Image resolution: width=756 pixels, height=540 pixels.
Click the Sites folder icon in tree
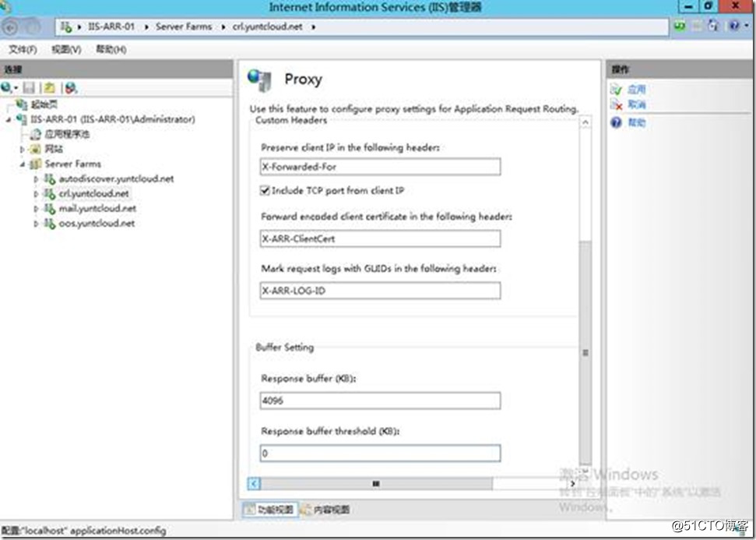pos(36,149)
